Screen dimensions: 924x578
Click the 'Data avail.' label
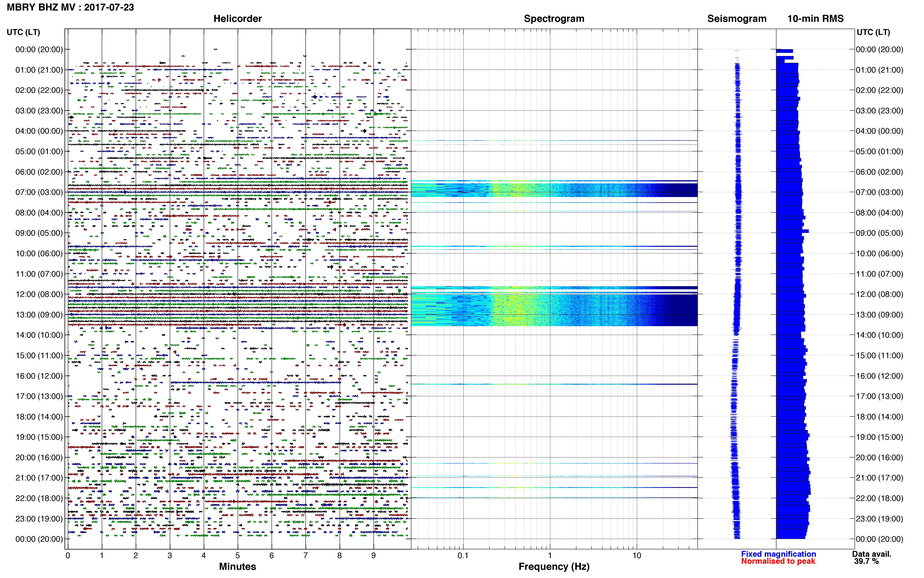click(x=871, y=554)
